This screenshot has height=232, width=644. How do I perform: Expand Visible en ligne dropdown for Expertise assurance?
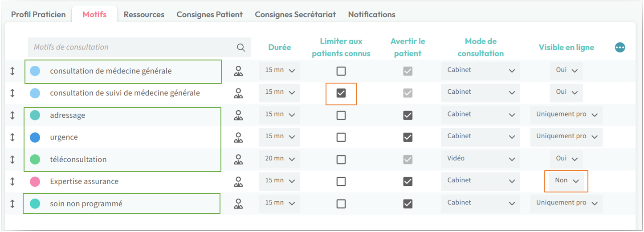point(566,181)
